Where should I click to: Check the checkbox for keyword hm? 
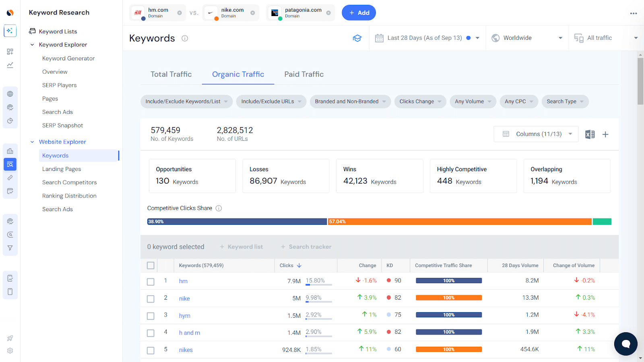pyautogui.click(x=151, y=282)
